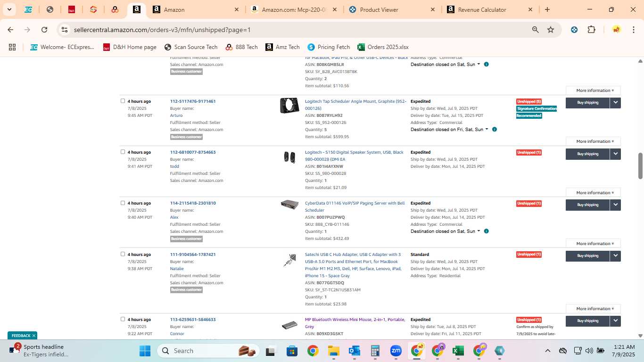Open the site information icon in address bar

tap(65, 30)
